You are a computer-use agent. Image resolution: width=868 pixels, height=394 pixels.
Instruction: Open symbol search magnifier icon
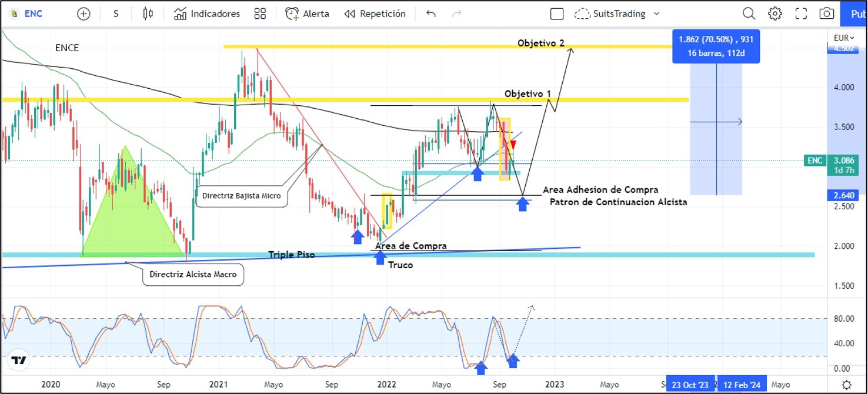click(749, 14)
